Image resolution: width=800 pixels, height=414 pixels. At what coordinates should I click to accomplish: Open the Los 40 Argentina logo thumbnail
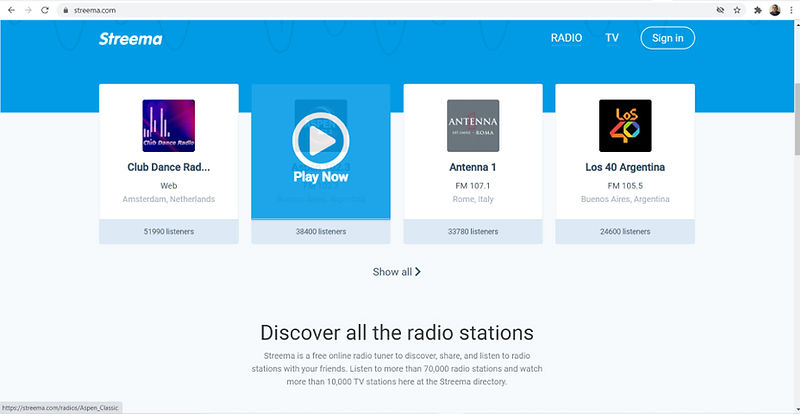pos(625,126)
